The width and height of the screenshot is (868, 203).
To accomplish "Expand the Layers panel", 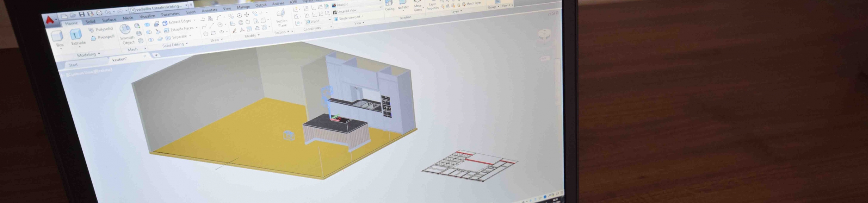I will point(457,11).
